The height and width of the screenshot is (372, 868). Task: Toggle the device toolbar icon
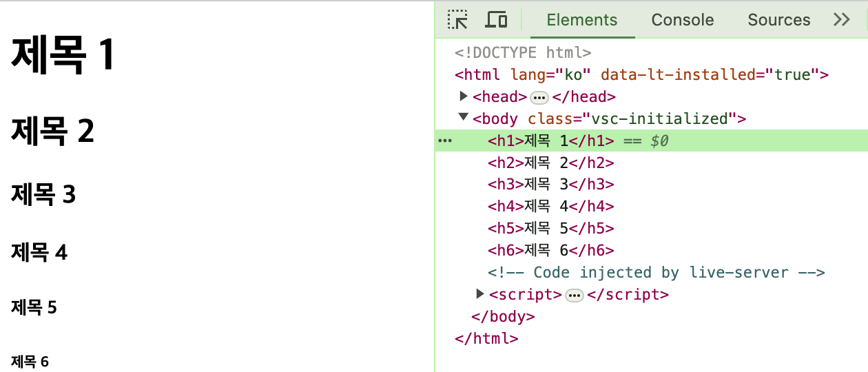[496, 19]
